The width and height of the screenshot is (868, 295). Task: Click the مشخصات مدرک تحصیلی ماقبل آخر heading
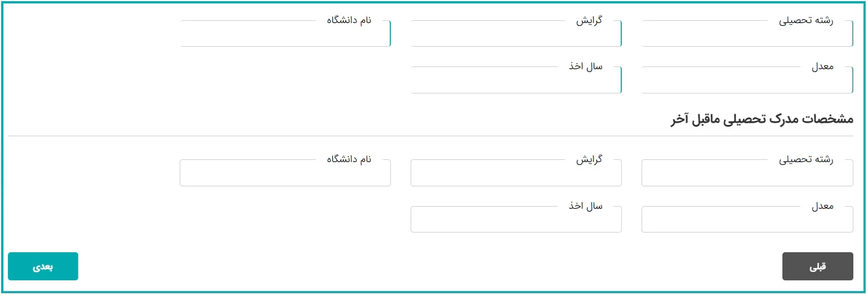pos(762,119)
